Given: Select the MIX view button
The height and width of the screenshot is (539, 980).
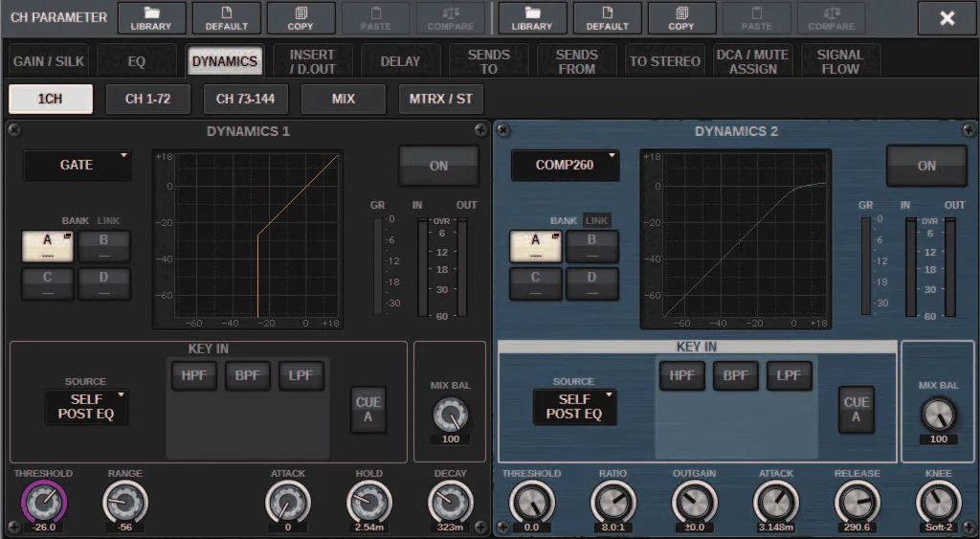Looking at the screenshot, I should 344,99.
